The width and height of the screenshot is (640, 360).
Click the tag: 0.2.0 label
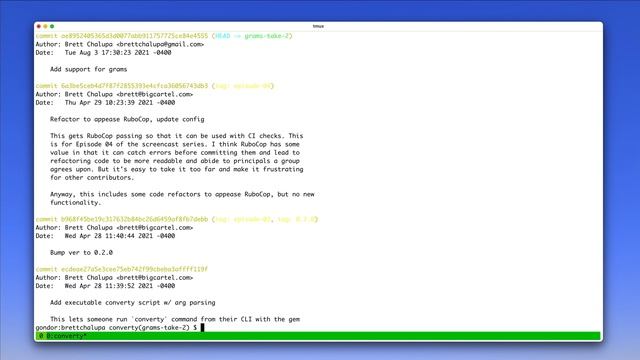click(x=296, y=219)
